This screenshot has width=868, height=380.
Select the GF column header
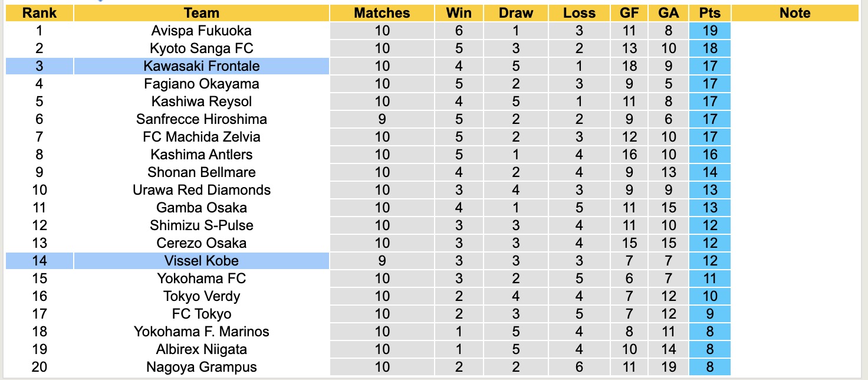[x=629, y=13]
